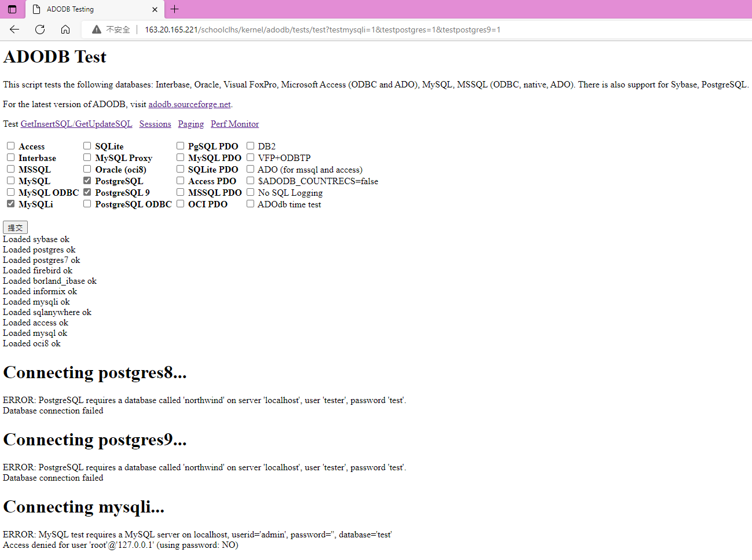This screenshot has width=752, height=560.
Task: Click the Connecting mysqli... heading
Action: [x=84, y=507]
